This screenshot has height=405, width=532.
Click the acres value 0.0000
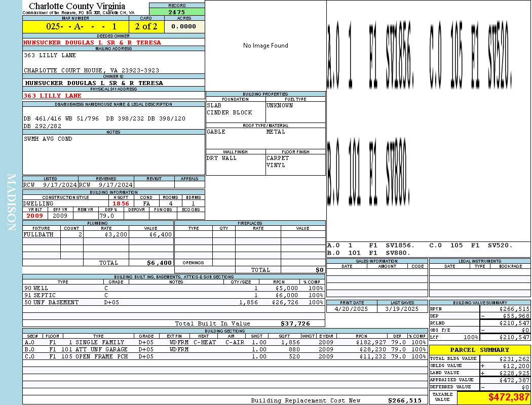184,26
